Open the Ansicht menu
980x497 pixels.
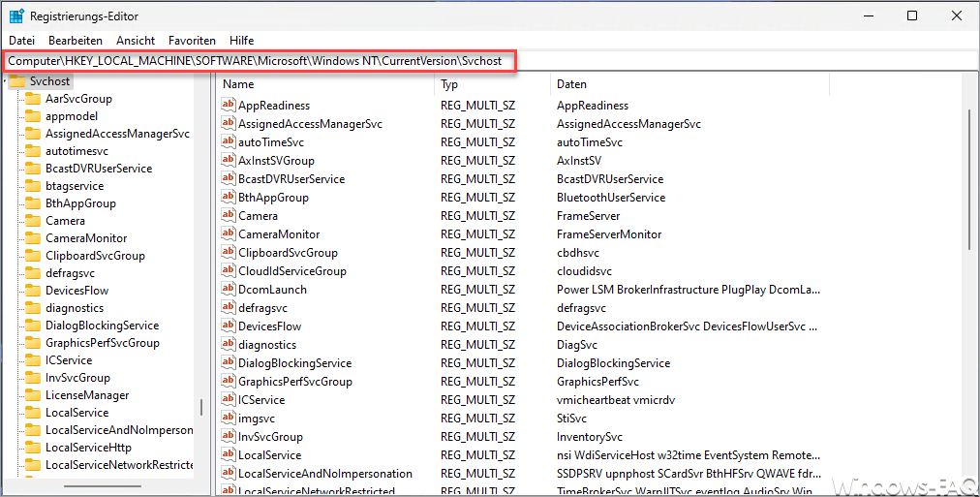[136, 41]
